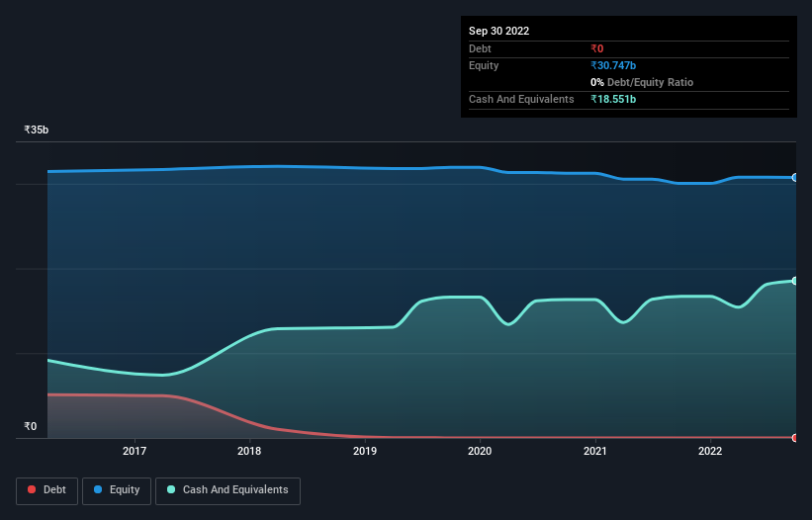Click the red Debt endpoint marker

coord(795,438)
